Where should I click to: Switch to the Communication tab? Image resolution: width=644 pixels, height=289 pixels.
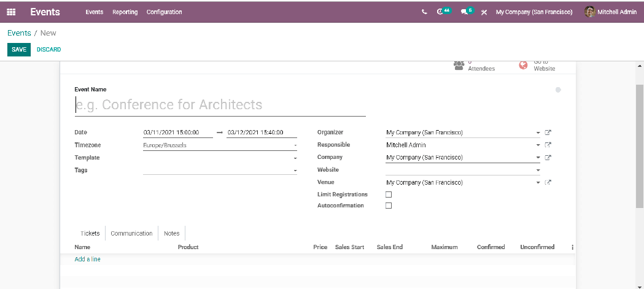pos(131,233)
